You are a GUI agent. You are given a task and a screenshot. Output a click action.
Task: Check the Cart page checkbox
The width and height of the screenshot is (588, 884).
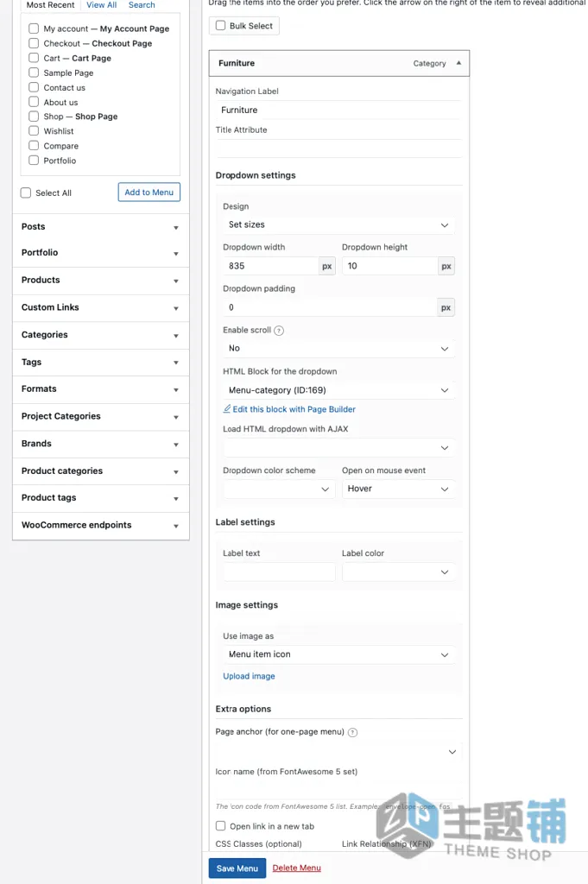pyautogui.click(x=34, y=58)
